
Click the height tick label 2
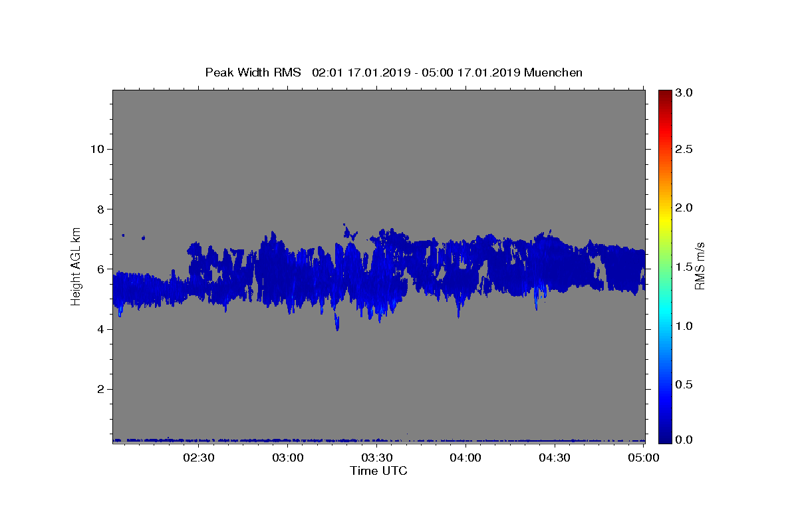tap(99, 389)
